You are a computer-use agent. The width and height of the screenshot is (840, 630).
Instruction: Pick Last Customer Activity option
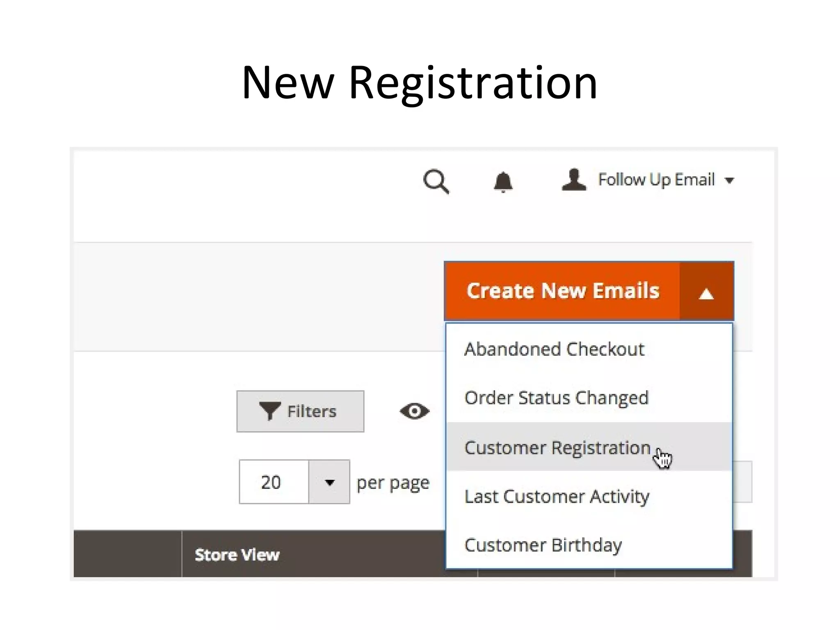coord(589,496)
